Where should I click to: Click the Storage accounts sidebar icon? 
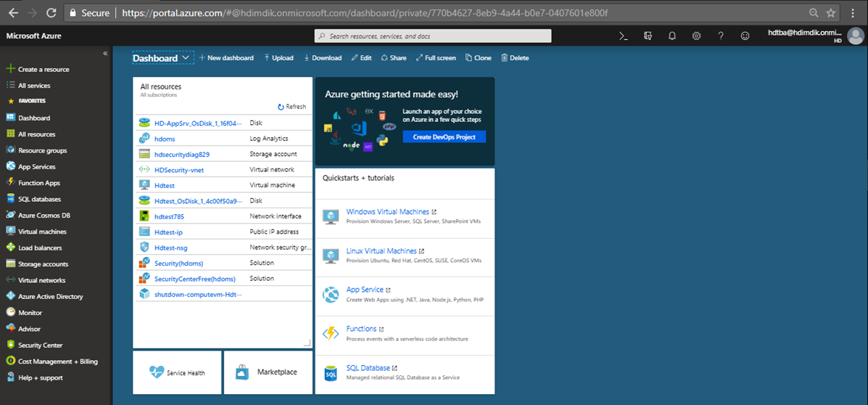click(x=10, y=263)
